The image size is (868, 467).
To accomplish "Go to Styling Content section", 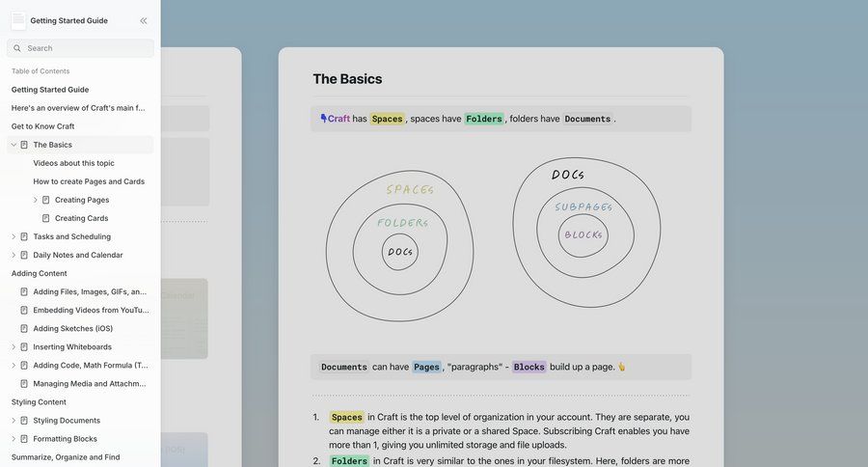I will click(39, 402).
